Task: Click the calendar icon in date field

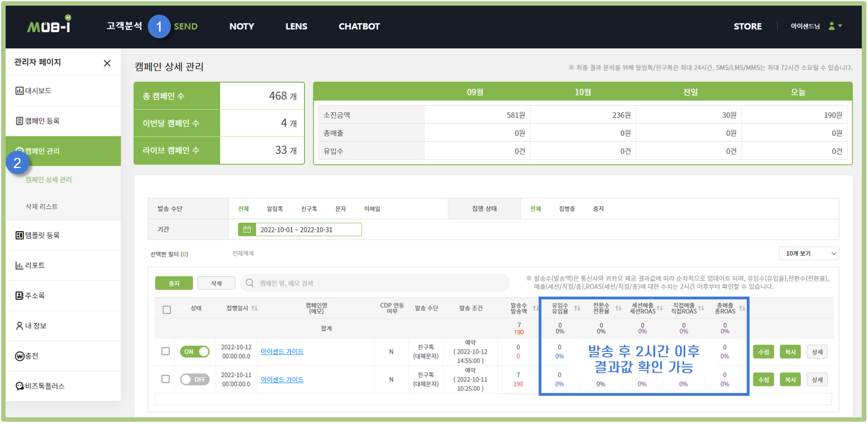Action: (x=247, y=229)
